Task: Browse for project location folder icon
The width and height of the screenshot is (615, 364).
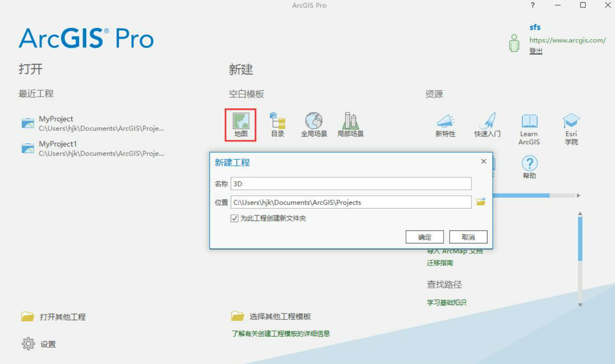Action: pyautogui.click(x=481, y=202)
